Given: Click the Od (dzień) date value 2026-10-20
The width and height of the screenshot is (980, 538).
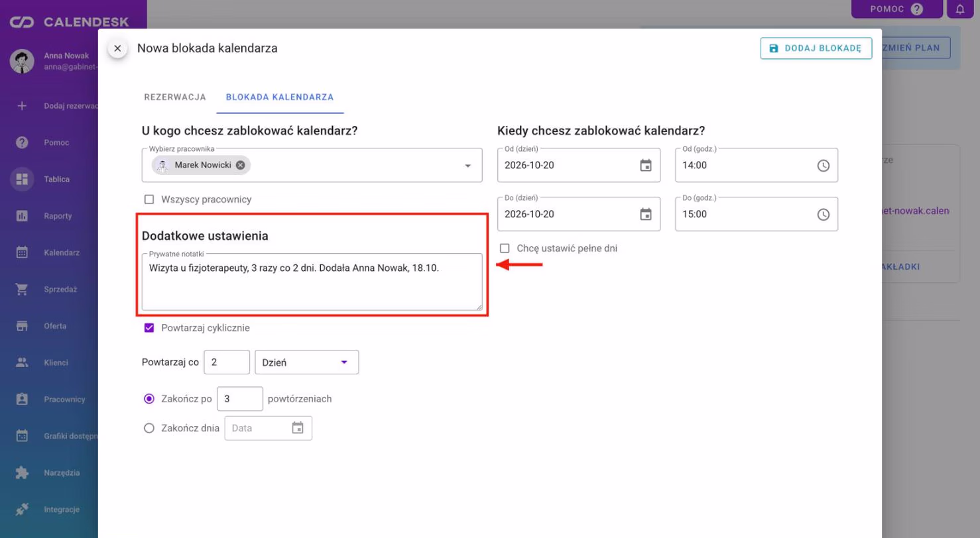Looking at the screenshot, I should pos(529,166).
